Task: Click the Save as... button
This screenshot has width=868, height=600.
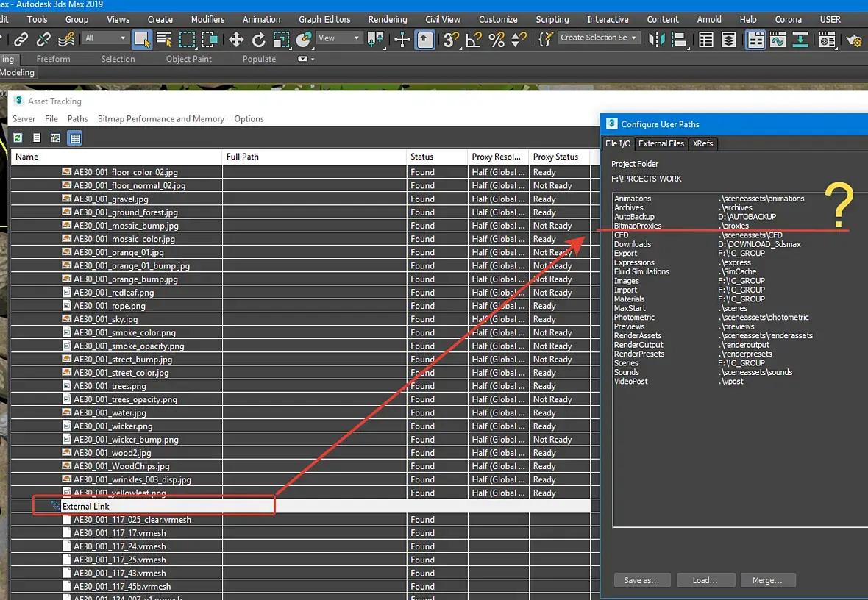Action: coord(641,580)
